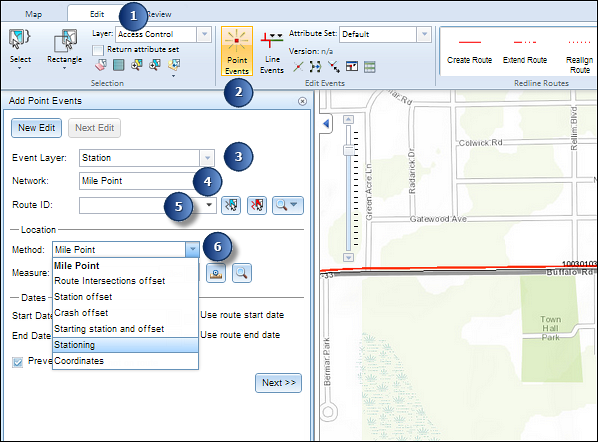Click the Next >> button
Screen dimensions: 598x442
(278, 383)
